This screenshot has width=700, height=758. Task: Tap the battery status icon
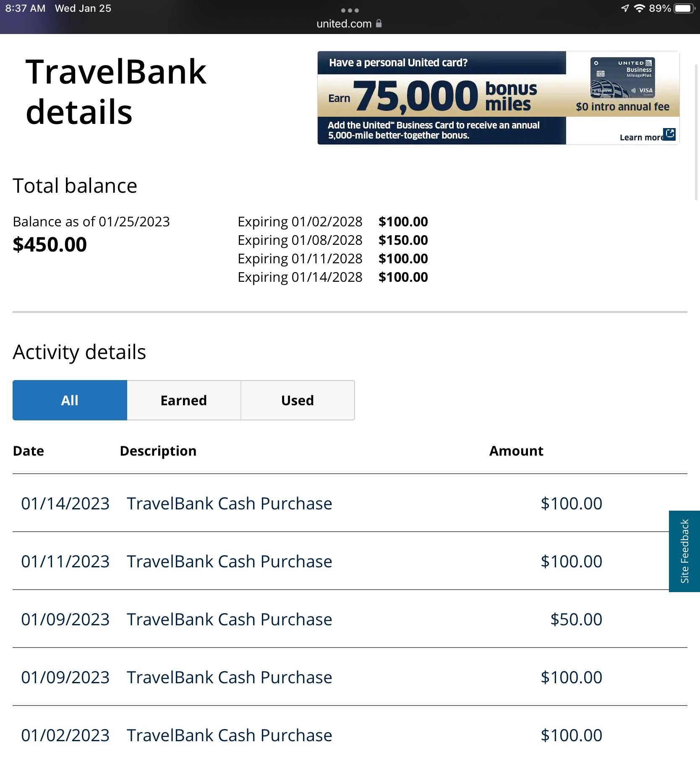tap(684, 8)
